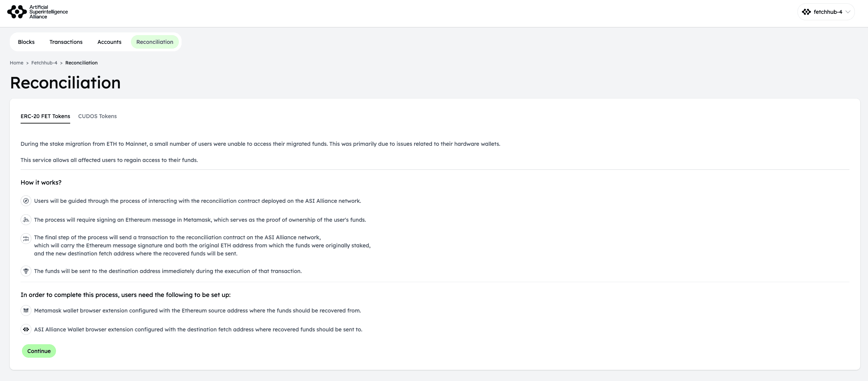Click the fetchhub-4 network logo icon
Image resolution: width=868 pixels, height=381 pixels.
point(806,12)
